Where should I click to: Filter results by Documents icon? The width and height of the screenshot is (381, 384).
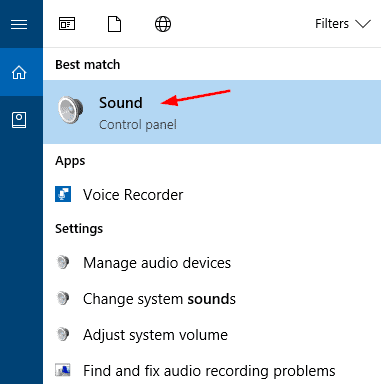114,24
